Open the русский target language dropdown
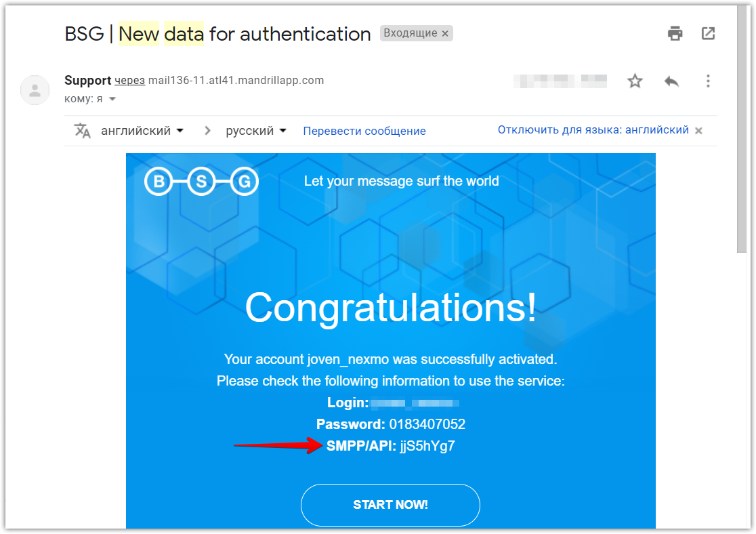The width and height of the screenshot is (756, 534). [x=256, y=131]
